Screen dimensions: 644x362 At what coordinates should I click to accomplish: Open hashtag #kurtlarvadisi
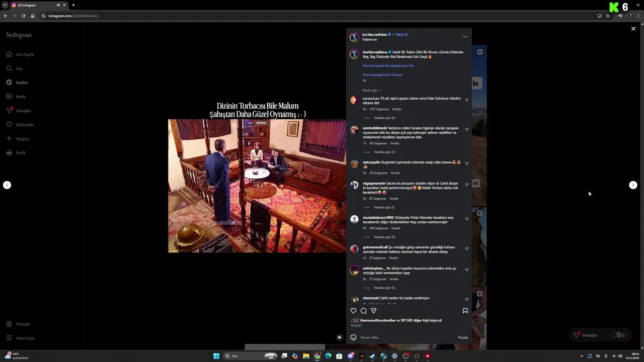coord(373,66)
